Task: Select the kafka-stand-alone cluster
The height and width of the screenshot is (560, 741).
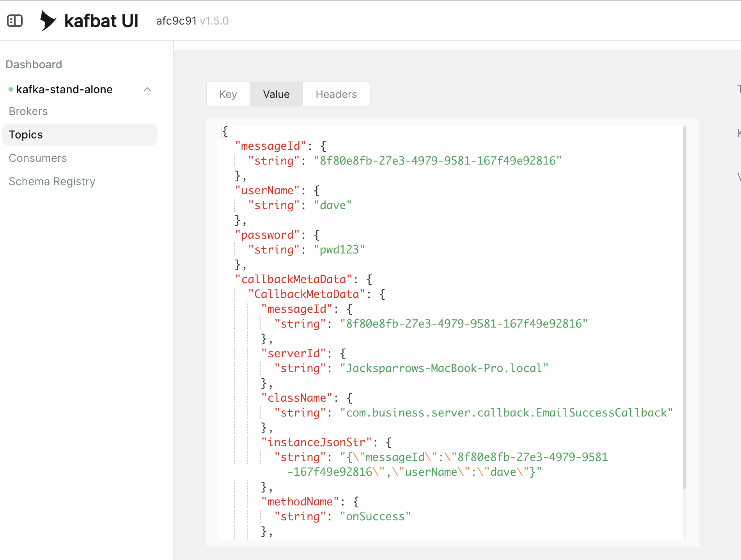Action: click(x=64, y=89)
